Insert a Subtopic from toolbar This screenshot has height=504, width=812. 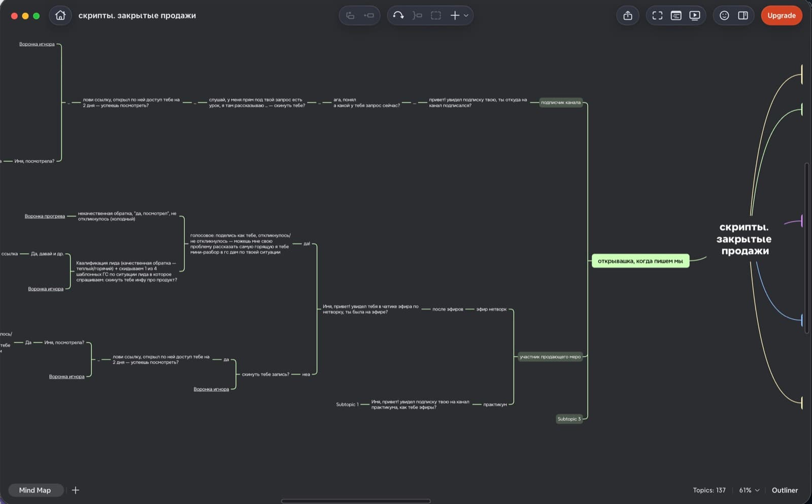point(369,15)
